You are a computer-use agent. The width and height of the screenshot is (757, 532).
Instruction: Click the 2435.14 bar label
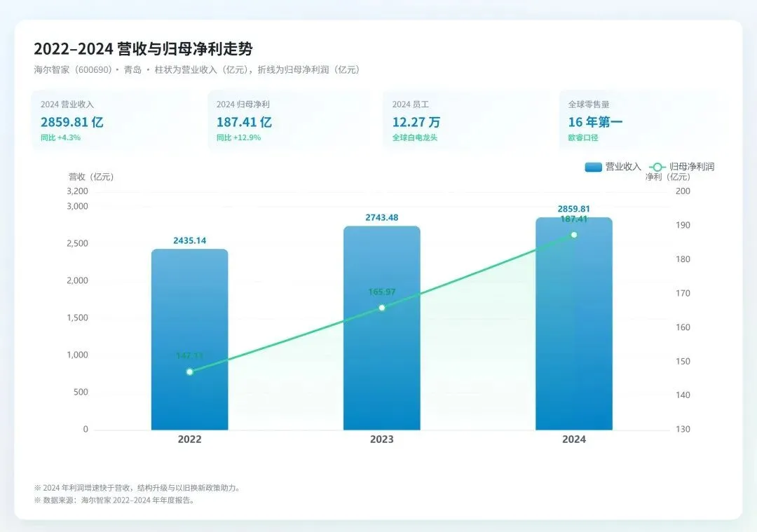[190, 240]
